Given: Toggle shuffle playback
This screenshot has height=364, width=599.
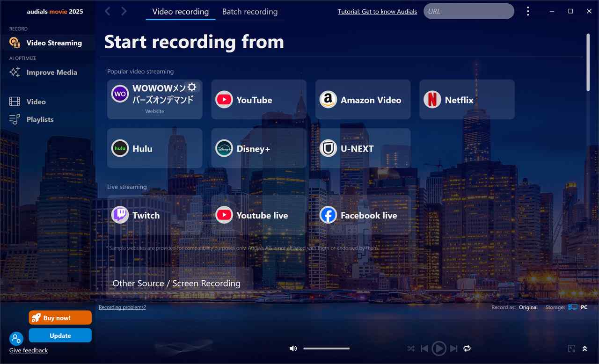Looking at the screenshot, I should point(411,349).
